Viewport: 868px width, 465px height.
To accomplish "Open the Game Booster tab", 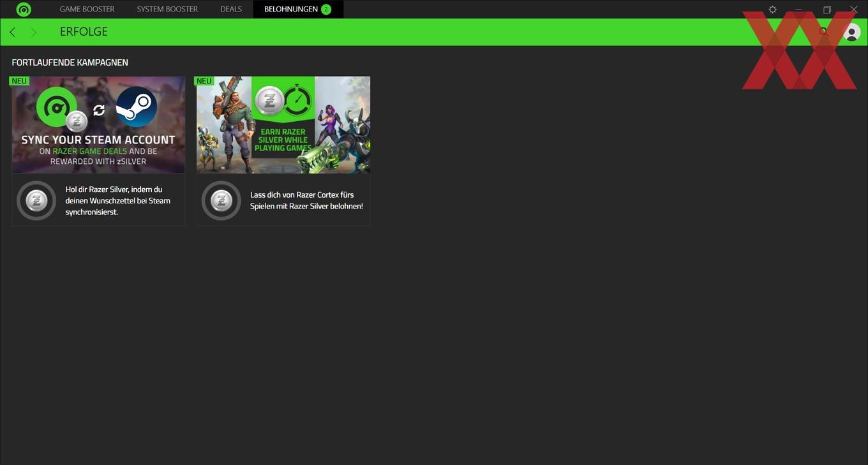I will click(87, 9).
